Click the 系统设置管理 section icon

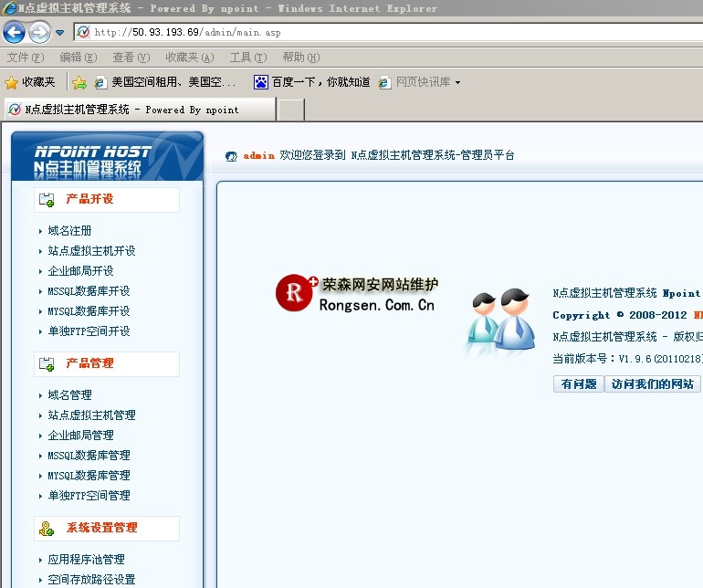click(47, 529)
